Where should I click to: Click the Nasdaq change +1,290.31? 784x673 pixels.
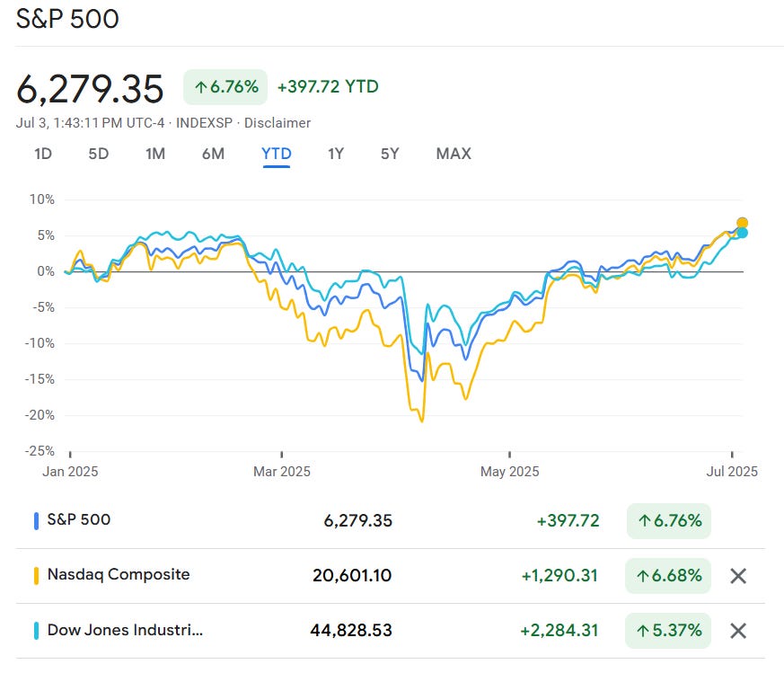[x=559, y=576]
